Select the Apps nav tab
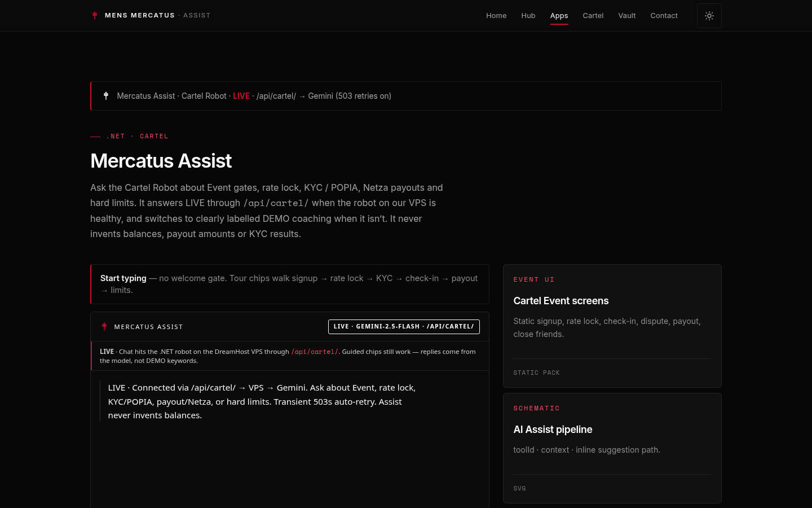 point(559,16)
